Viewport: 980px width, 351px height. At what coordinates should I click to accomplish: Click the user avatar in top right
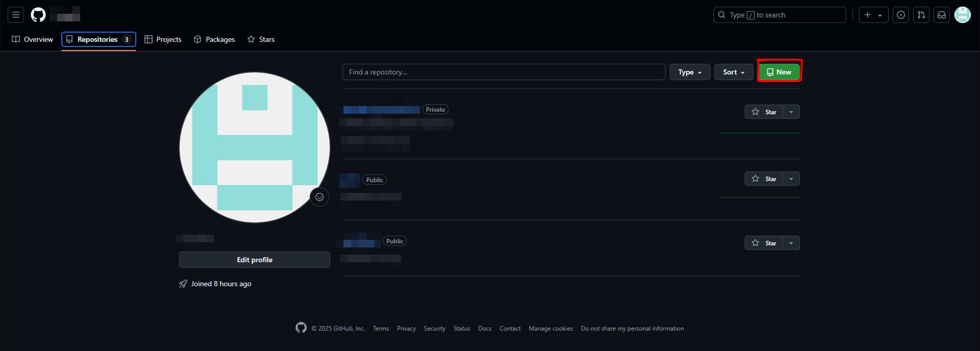click(x=962, y=15)
